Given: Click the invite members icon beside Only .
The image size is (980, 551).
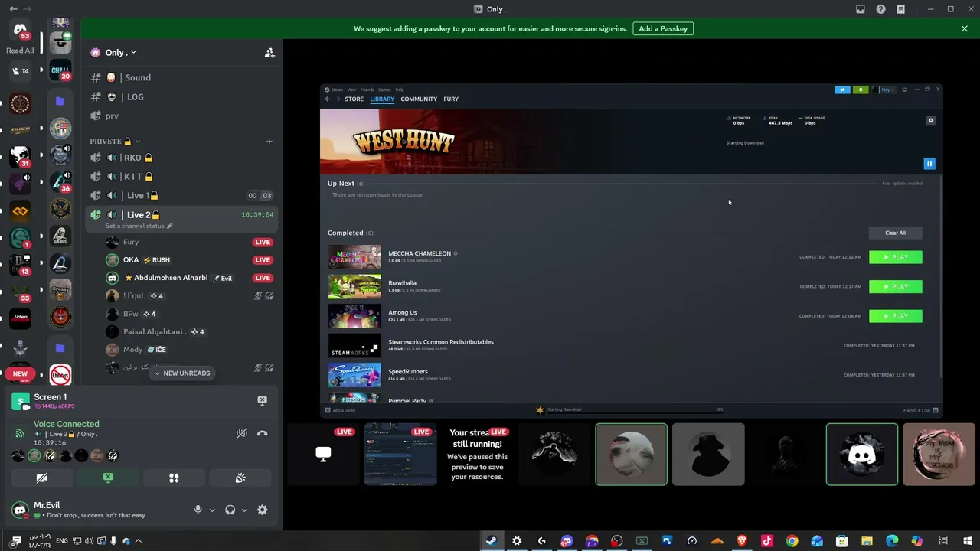Looking at the screenshot, I should [269, 53].
